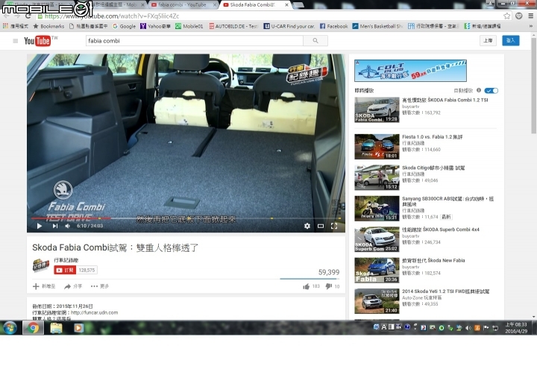Show more bookmarks chevron

coord(531,26)
